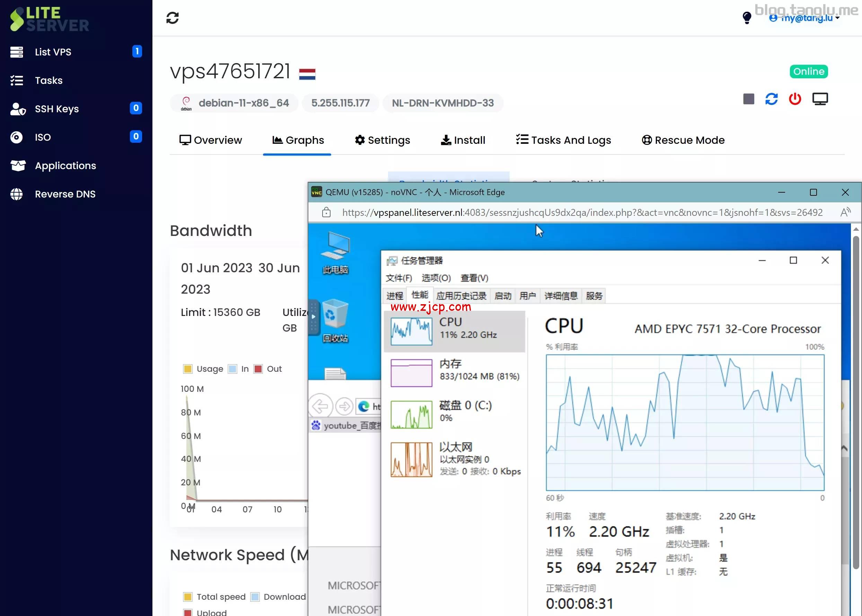
Task: Expand the noVNC side control panel handle
Action: (x=314, y=317)
